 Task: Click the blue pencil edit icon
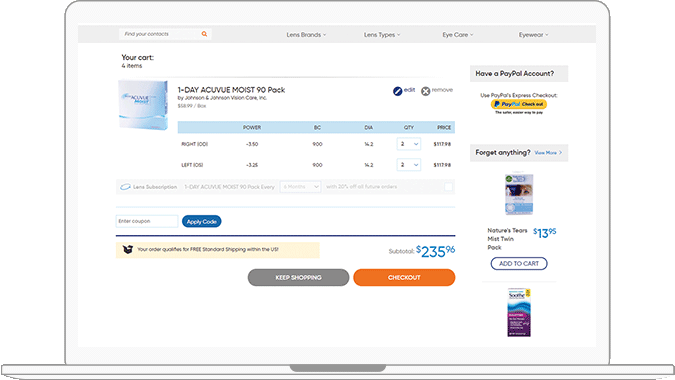click(397, 91)
